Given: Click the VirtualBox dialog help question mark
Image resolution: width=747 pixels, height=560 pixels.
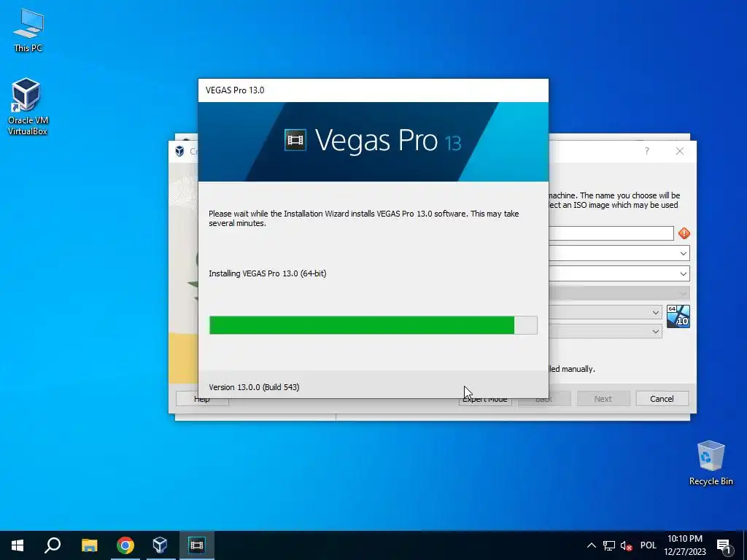Looking at the screenshot, I should pos(646,151).
